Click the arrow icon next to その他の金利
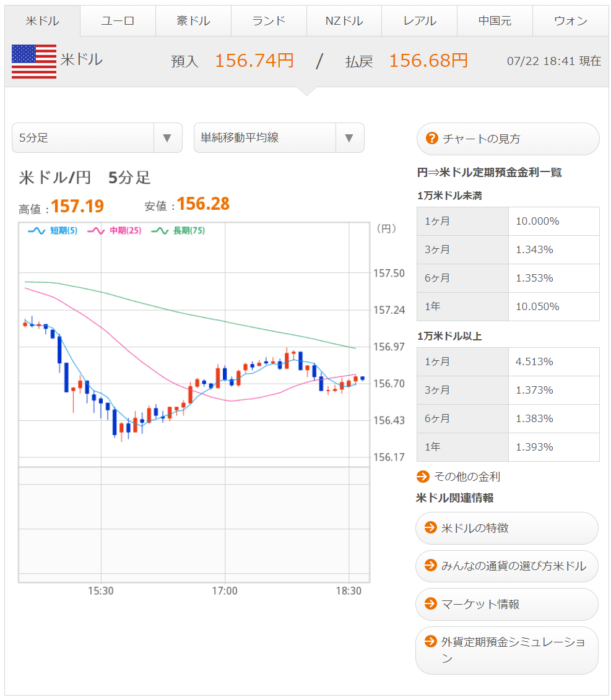This screenshot has width=611, height=700. click(423, 477)
